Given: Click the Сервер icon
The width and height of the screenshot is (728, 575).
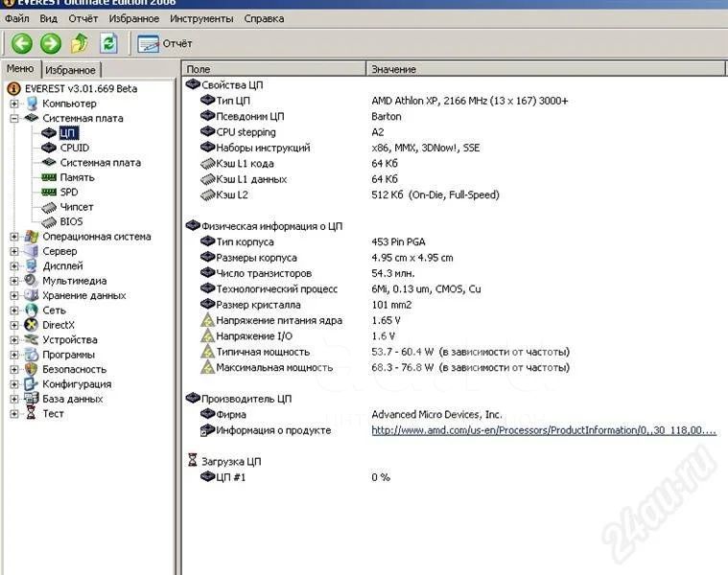Looking at the screenshot, I should tap(32, 251).
